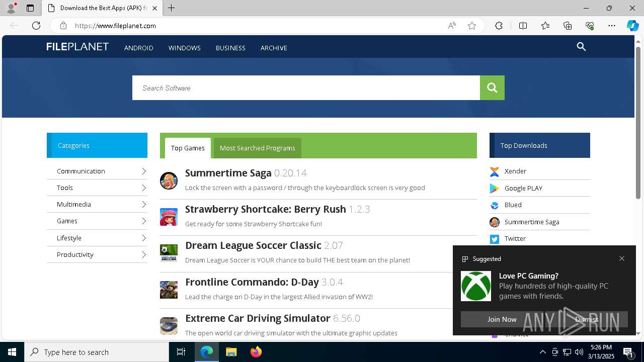Toggle Split screen icon in Edge toolbar
The image size is (644, 362).
click(x=523, y=26)
